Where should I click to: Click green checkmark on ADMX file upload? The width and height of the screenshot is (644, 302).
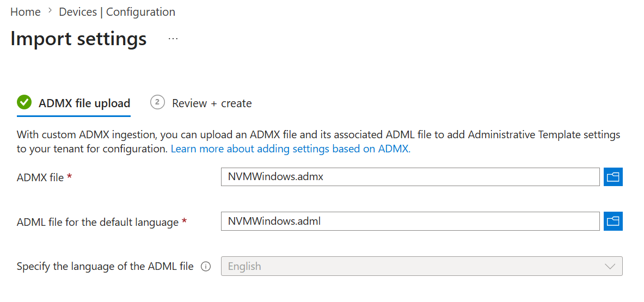24,103
